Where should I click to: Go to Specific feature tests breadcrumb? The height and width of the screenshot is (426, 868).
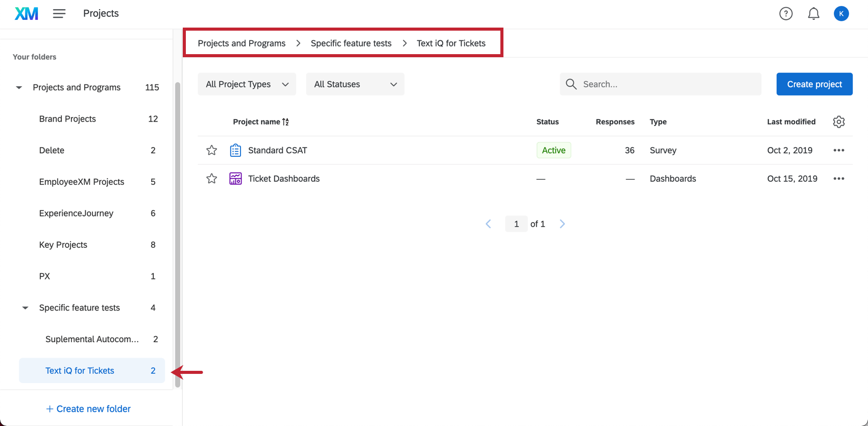[x=351, y=43]
